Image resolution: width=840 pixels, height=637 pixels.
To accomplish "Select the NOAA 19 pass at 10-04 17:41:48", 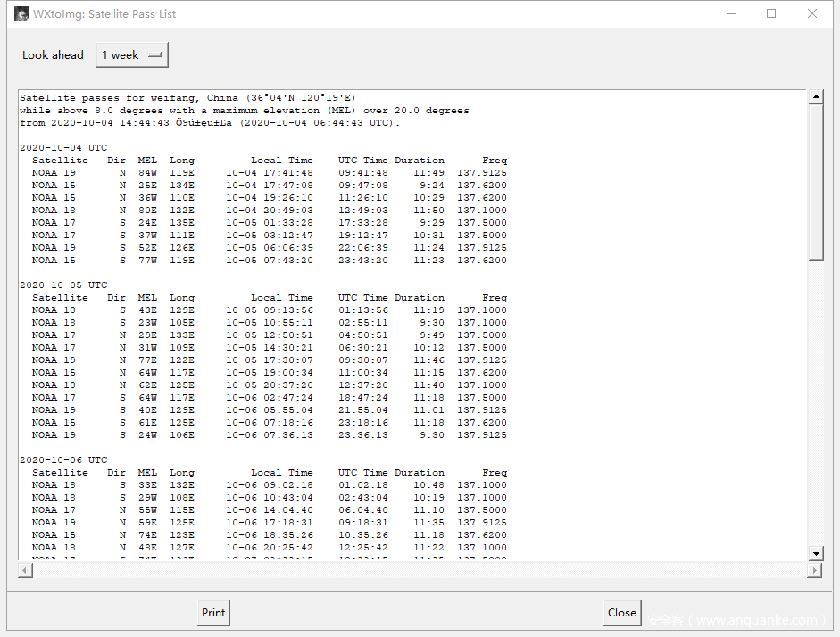I will 268,173.
